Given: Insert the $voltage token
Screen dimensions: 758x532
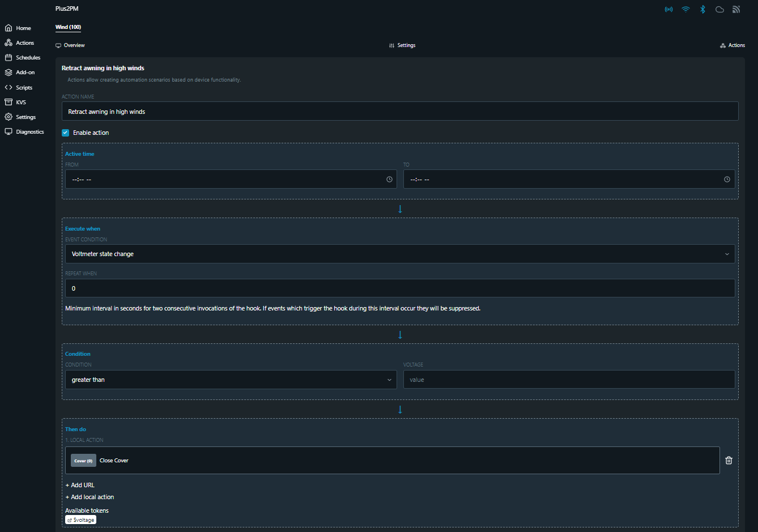Looking at the screenshot, I should click(x=80, y=520).
